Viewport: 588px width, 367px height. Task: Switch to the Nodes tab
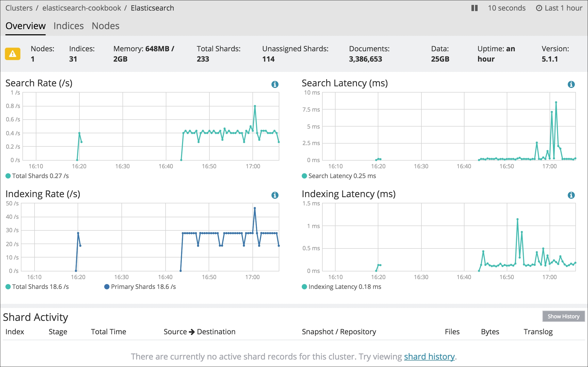[x=105, y=26]
